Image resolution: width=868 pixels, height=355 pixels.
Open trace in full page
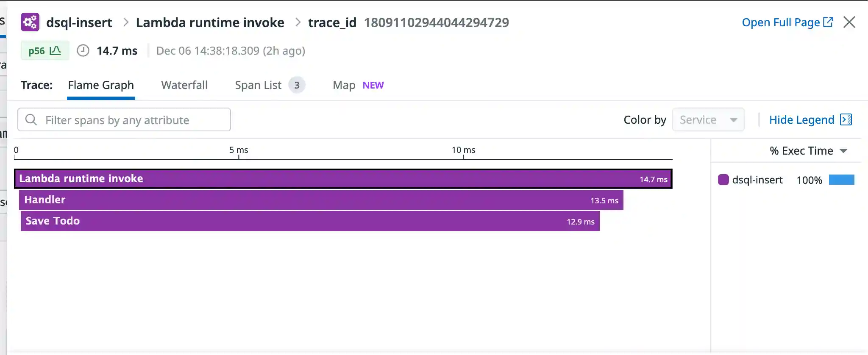(781, 22)
